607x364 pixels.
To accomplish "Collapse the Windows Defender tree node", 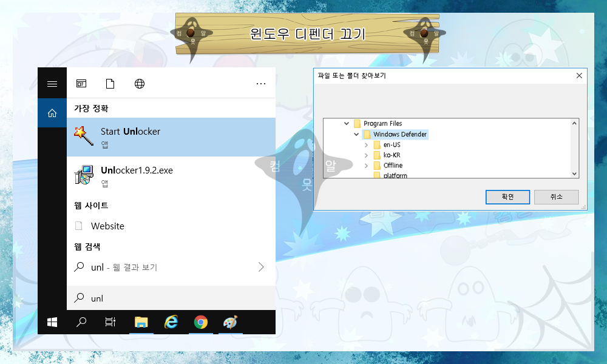I will tap(356, 134).
